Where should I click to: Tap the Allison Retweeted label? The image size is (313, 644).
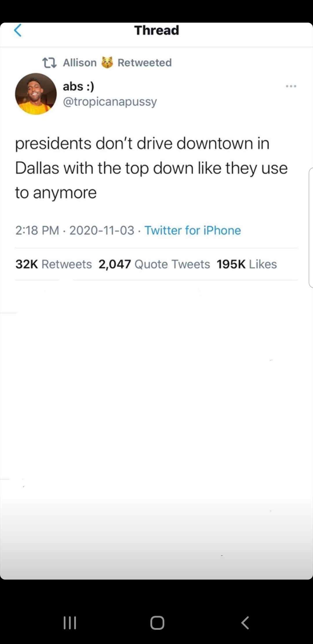(x=117, y=63)
